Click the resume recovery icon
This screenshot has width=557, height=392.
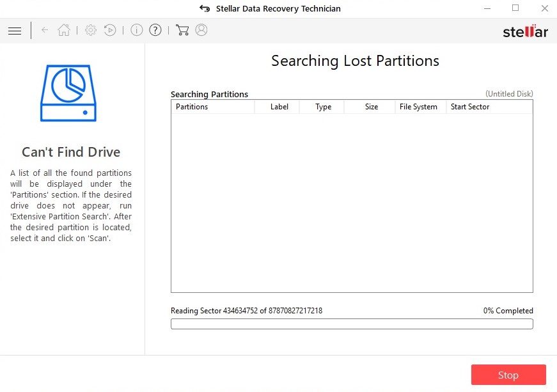(x=110, y=30)
